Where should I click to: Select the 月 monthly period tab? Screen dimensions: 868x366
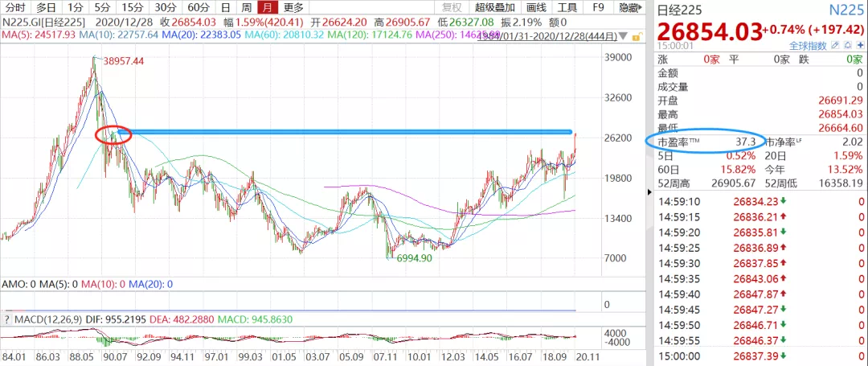tap(268, 7)
